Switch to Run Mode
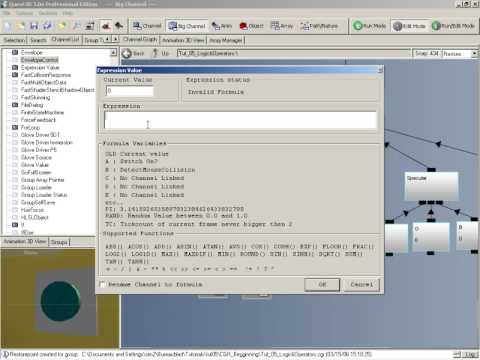Viewport: 480px width, 360px height. point(370,26)
